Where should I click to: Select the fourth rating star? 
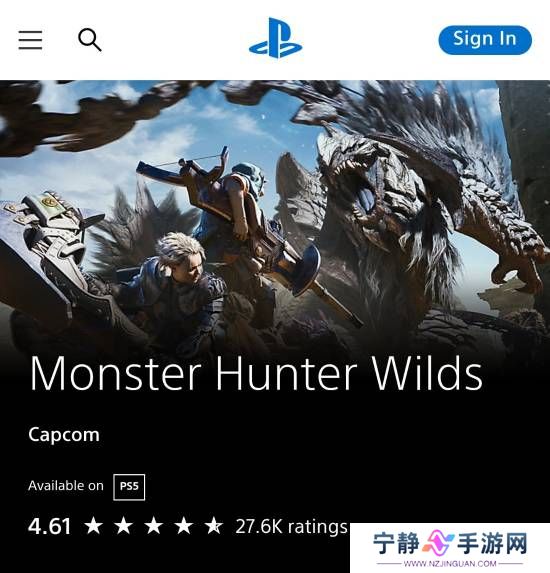click(x=183, y=526)
